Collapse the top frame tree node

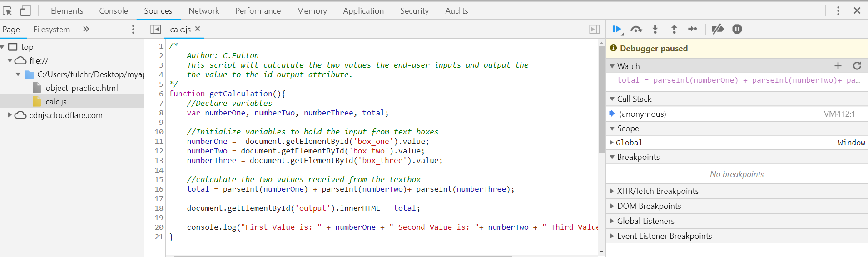coord(3,47)
